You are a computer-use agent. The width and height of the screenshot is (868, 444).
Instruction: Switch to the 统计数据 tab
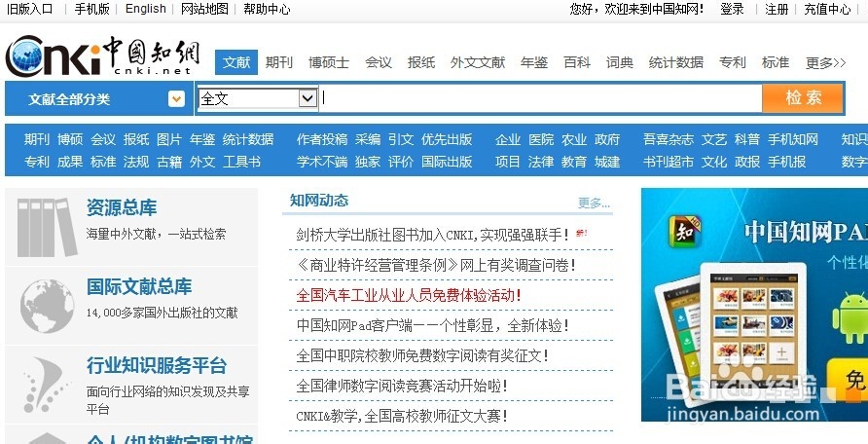click(676, 62)
